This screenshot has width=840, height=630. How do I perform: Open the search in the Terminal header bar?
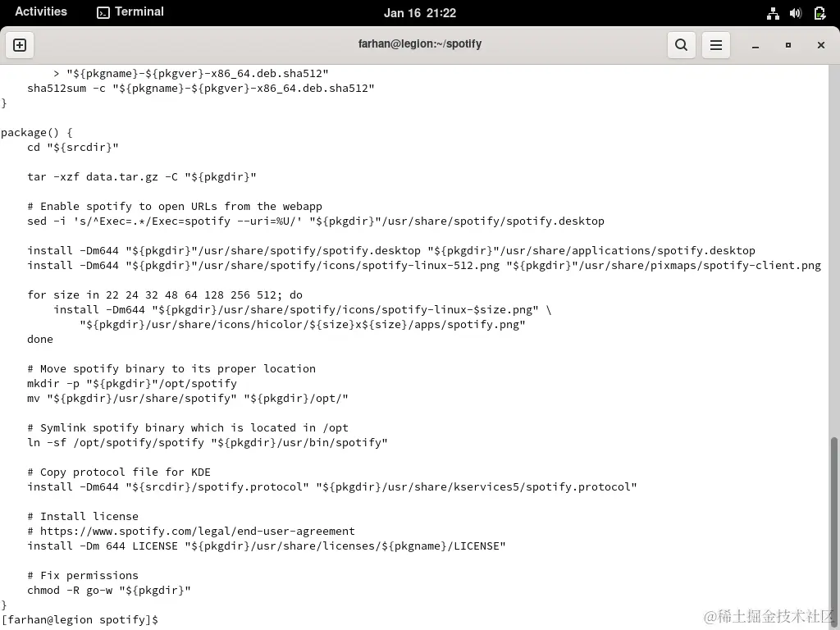point(681,45)
